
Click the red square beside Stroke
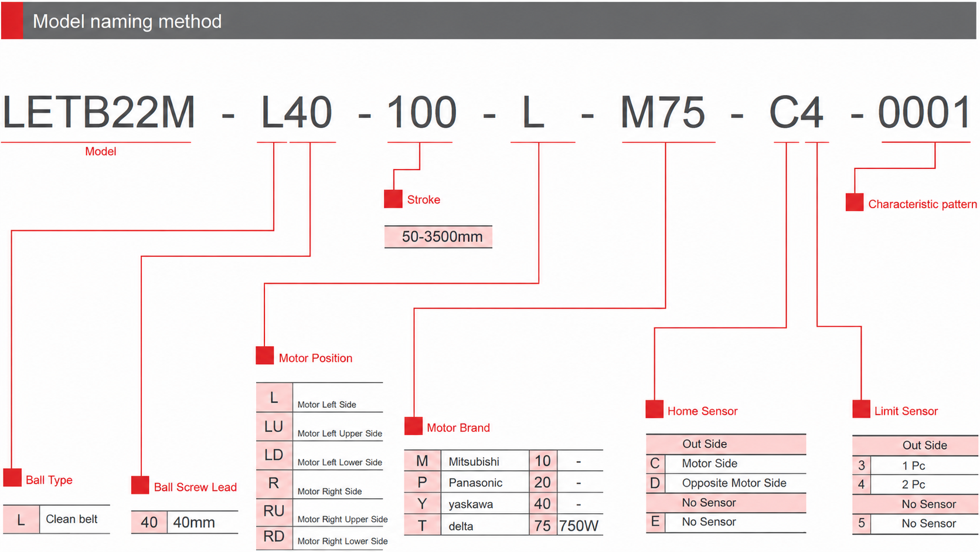393,199
